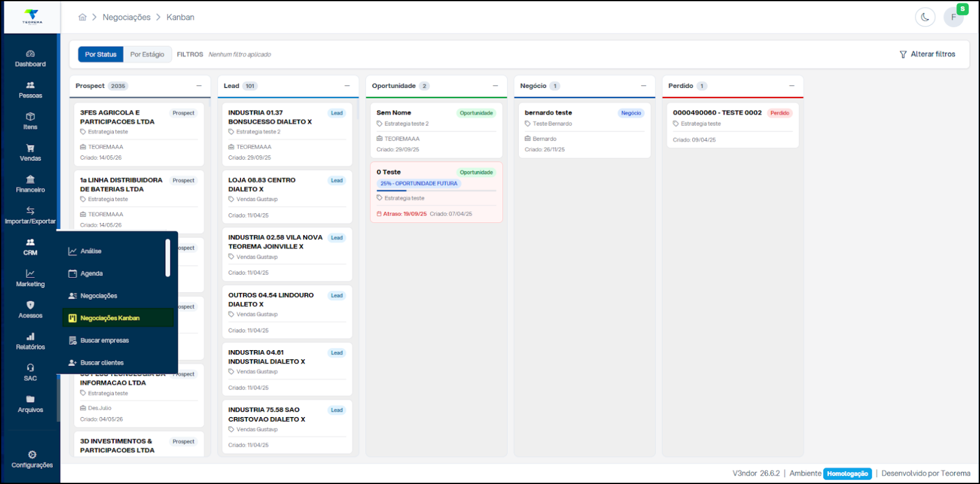Click Buscar clientes icon in submenu

point(73,363)
